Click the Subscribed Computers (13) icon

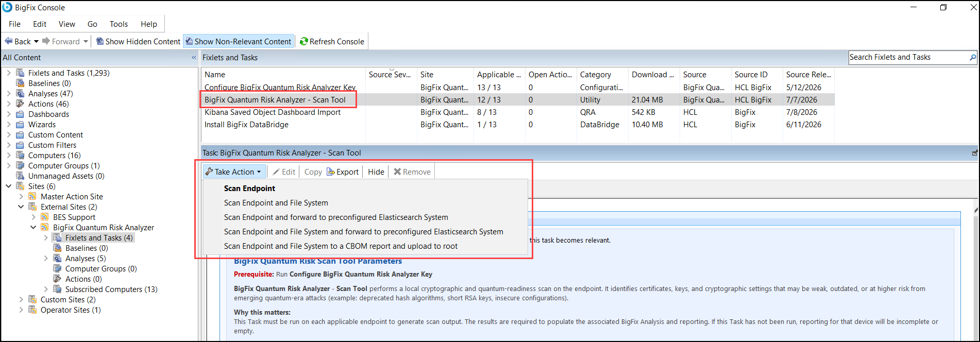[x=57, y=289]
